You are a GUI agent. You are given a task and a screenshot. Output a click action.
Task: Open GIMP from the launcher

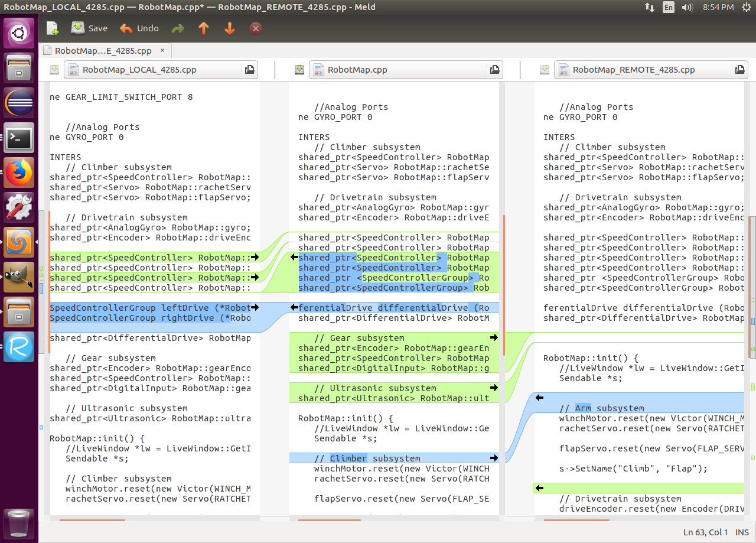pos(19,277)
